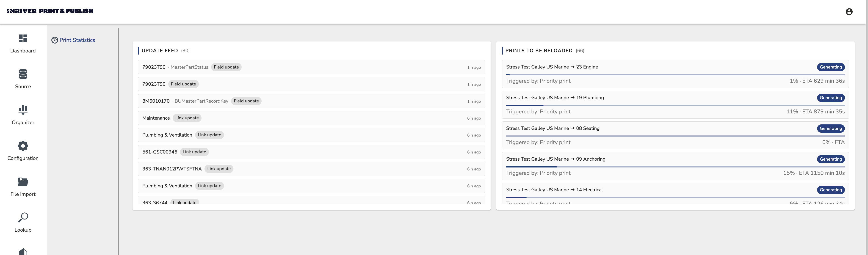This screenshot has width=868, height=255.
Task: Click the 09 Anchoring progress bar
Action: [675, 166]
